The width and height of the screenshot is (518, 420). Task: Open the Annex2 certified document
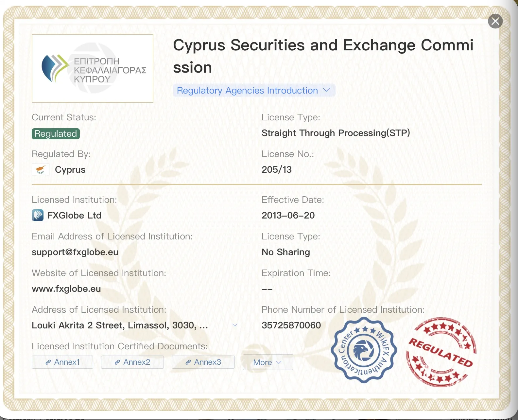tap(132, 362)
